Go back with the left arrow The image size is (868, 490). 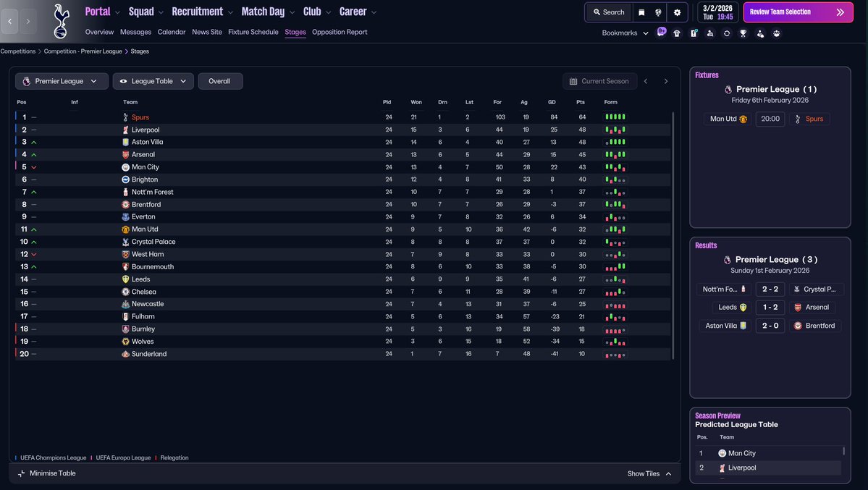[10, 22]
